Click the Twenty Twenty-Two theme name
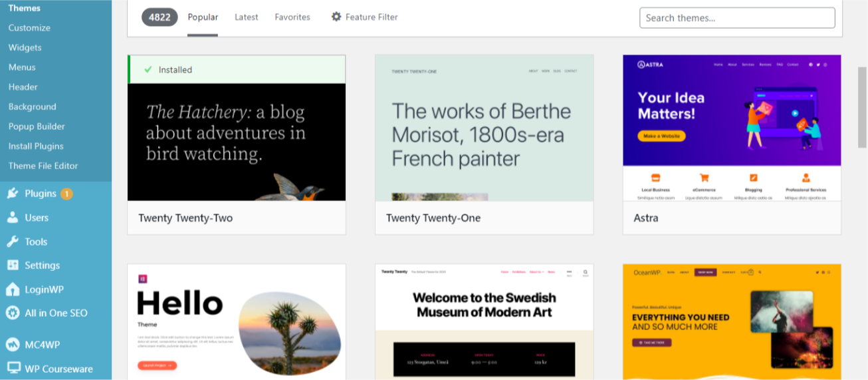 click(x=185, y=218)
